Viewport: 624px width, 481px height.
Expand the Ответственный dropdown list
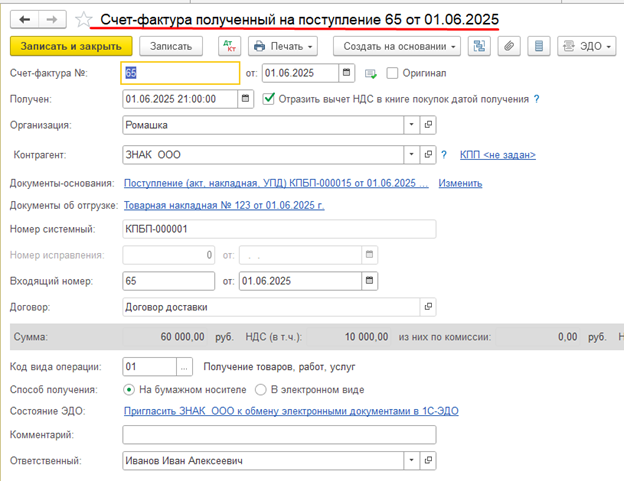[x=412, y=460]
